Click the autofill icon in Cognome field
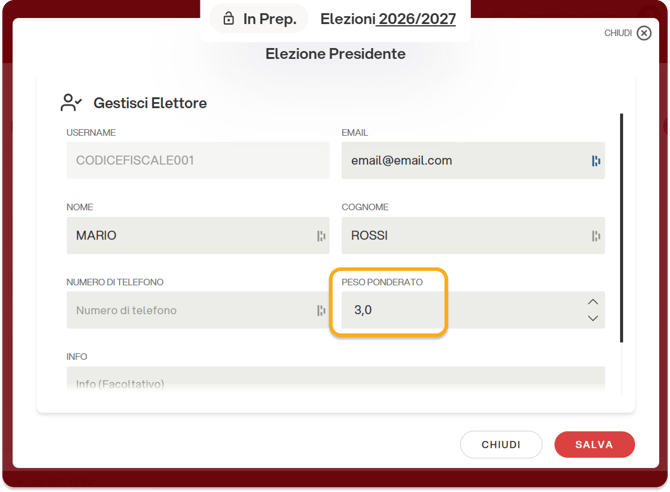 tap(596, 236)
